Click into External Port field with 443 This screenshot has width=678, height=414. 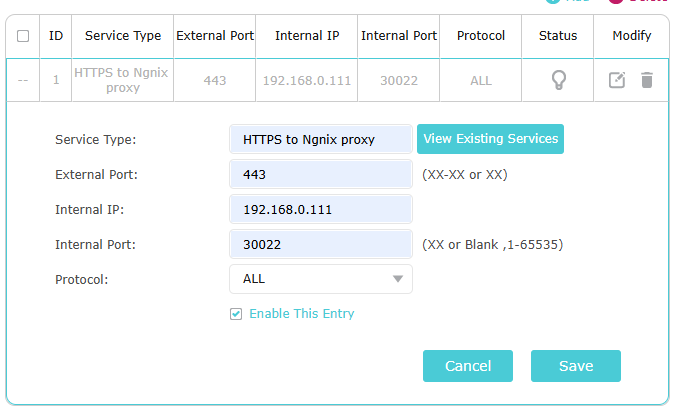pos(321,174)
